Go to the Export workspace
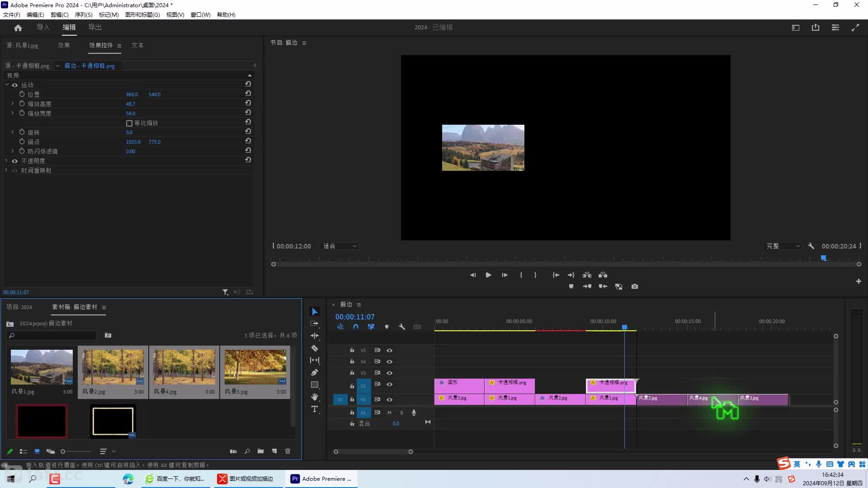Image resolution: width=868 pixels, height=488 pixels. [x=95, y=27]
